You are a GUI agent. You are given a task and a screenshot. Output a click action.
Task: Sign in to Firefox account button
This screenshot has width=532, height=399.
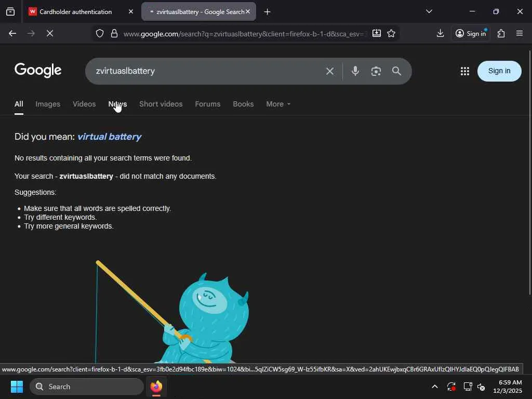[471, 33]
